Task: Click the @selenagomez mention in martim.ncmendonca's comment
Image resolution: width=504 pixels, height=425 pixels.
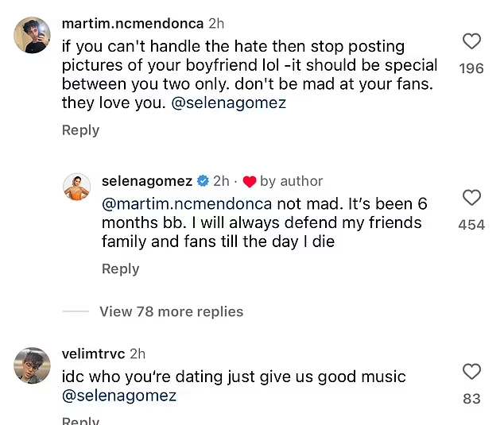Action: (x=229, y=102)
